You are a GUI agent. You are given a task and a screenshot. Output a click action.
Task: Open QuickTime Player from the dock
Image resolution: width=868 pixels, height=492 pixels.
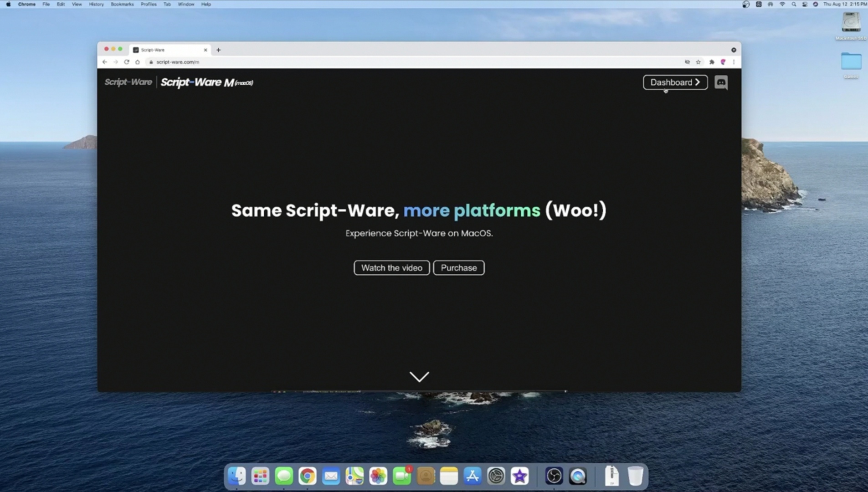click(x=578, y=476)
